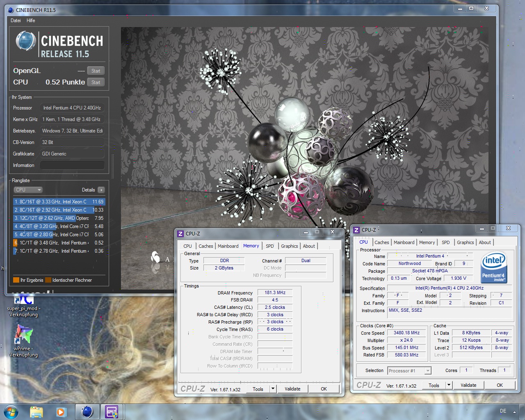
Task: Select ranking entry 12C/12T AMD Opteron
Action: [59, 218]
